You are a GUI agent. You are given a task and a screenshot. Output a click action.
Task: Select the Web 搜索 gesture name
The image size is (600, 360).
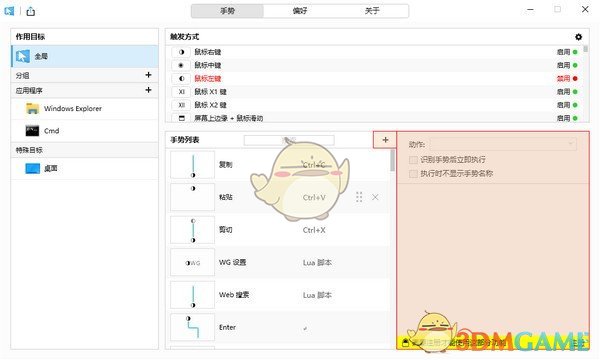click(234, 295)
